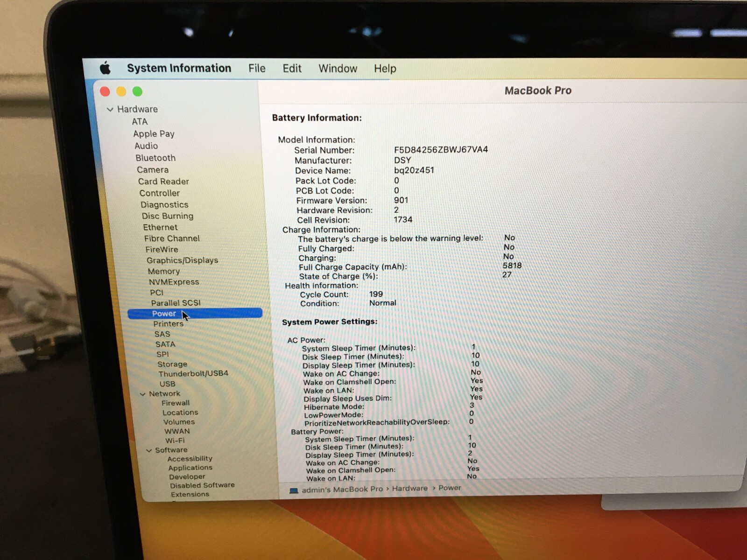Click the Cycle Count value 199
The width and height of the screenshot is (747, 560).
click(x=376, y=294)
